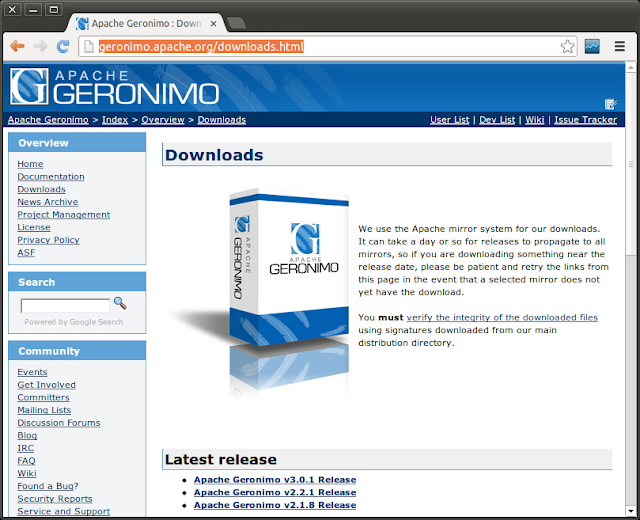The width and height of the screenshot is (640, 520).
Task: Open the User List link
Action: [449, 120]
